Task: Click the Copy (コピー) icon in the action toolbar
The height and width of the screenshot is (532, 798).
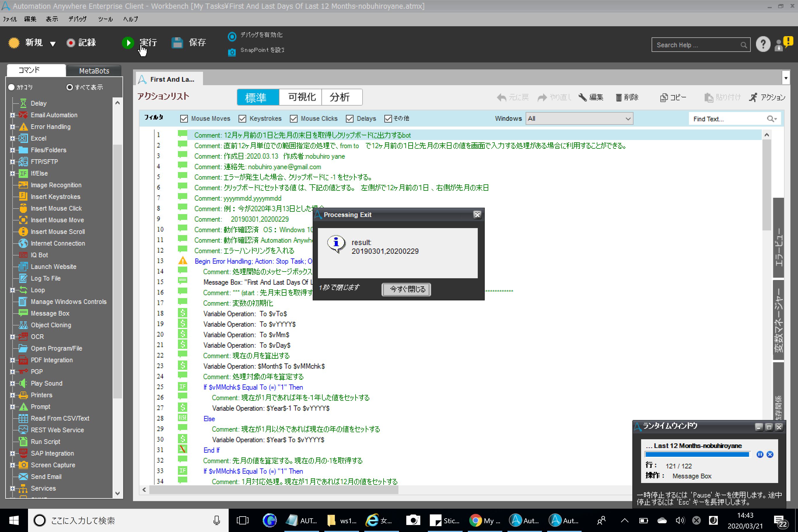Action: point(664,98)
